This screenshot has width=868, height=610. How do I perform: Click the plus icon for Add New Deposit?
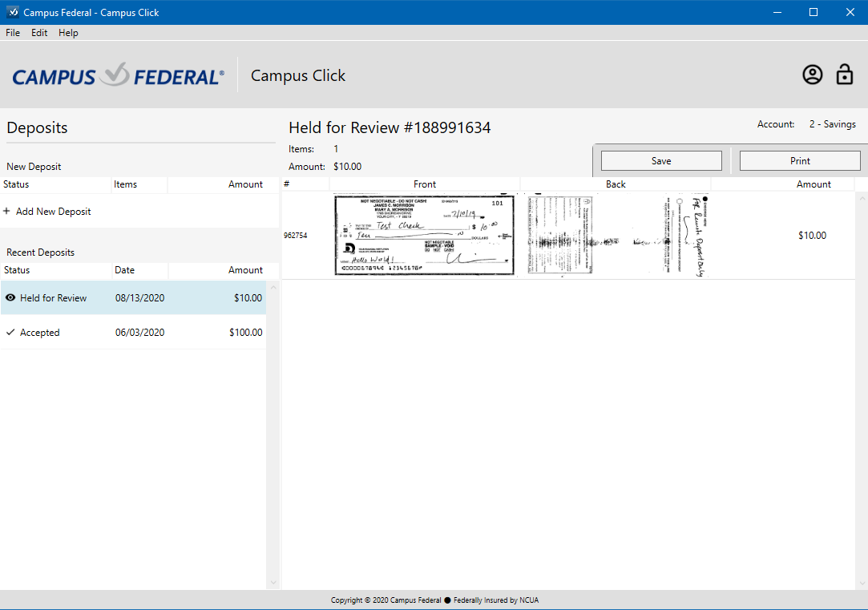pos(6,211)
